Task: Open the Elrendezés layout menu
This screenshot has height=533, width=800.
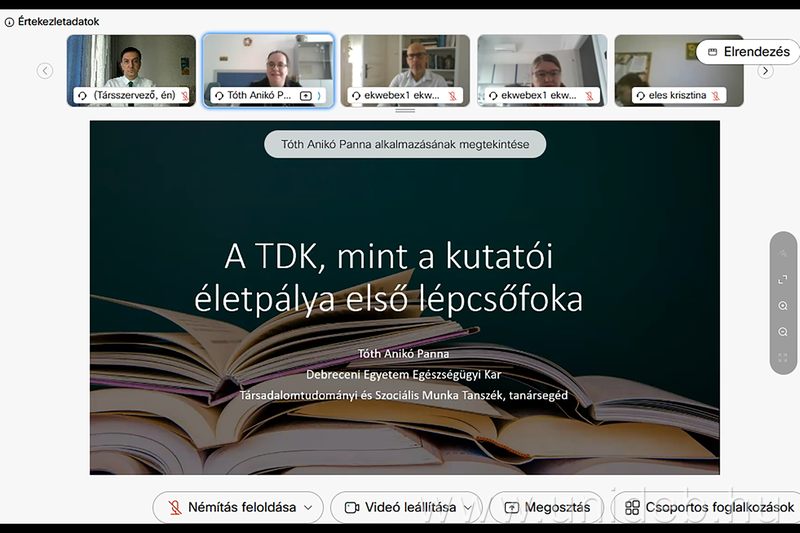Action: click(748, 52)
